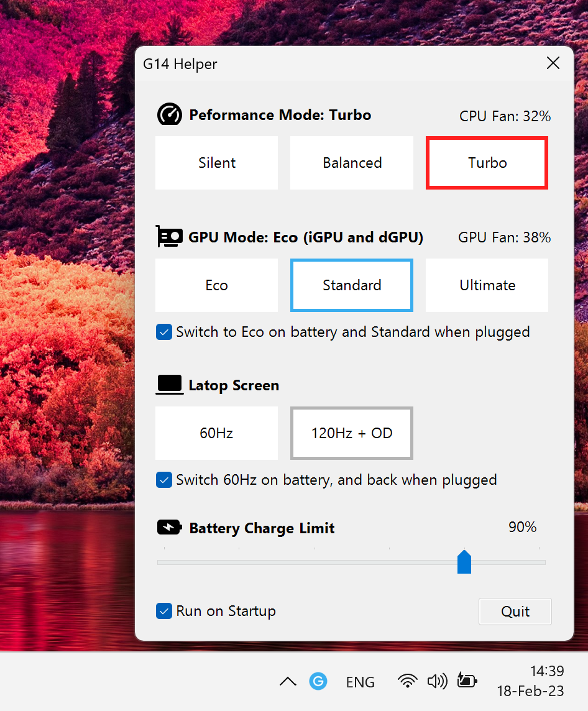The width and height of the screenshot is (588, 711).
Task: Disable Switch to Eco on battery checkbox
Action: pyautogui.click(x=164, y=333)
